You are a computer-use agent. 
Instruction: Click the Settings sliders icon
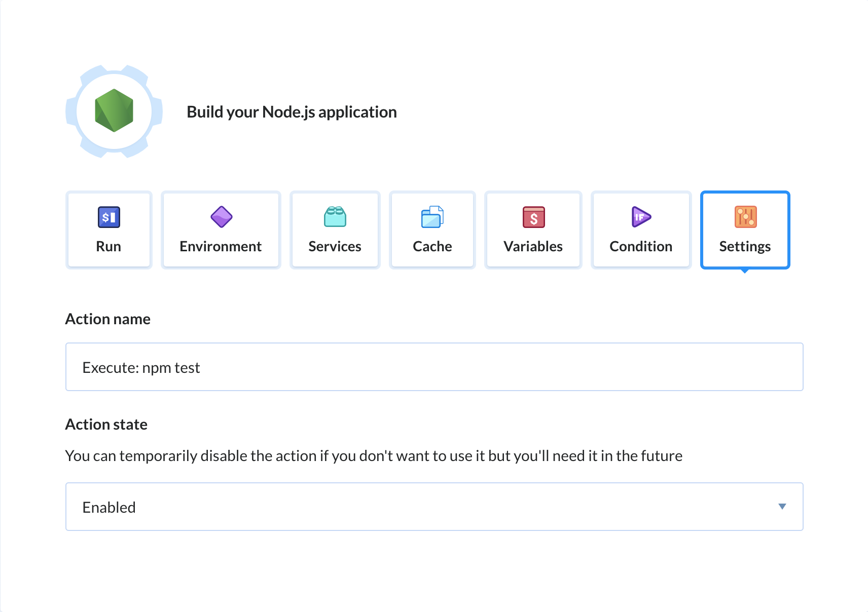tap(744, 217)
